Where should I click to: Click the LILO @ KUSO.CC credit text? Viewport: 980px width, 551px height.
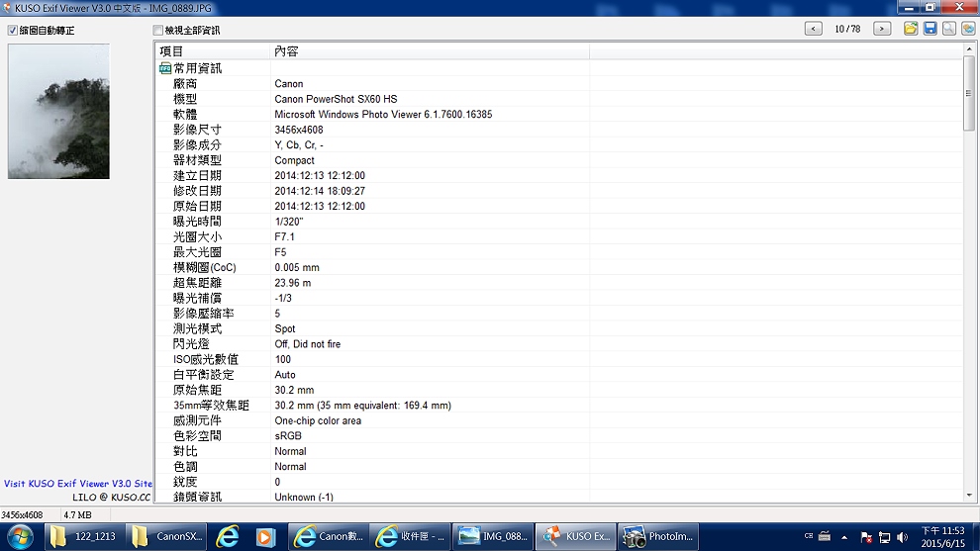[111, 498]
